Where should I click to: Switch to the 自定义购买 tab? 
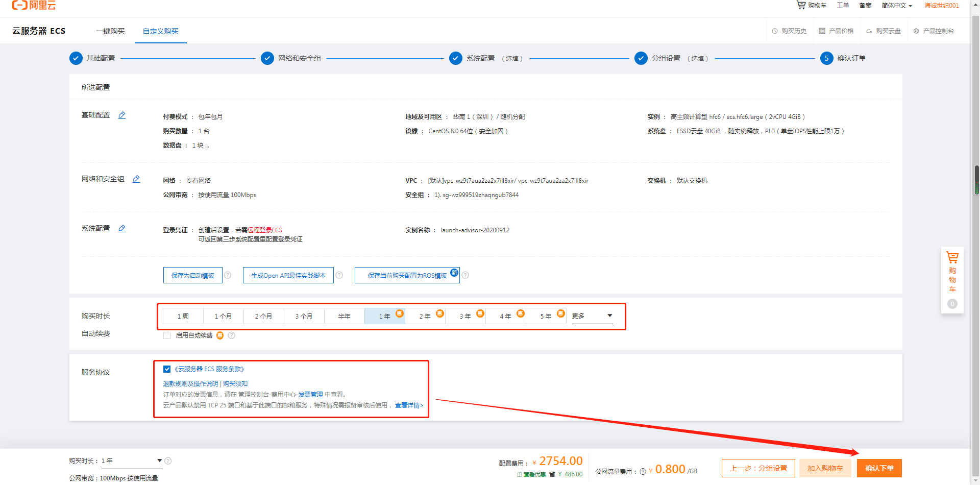pos(161,31)
